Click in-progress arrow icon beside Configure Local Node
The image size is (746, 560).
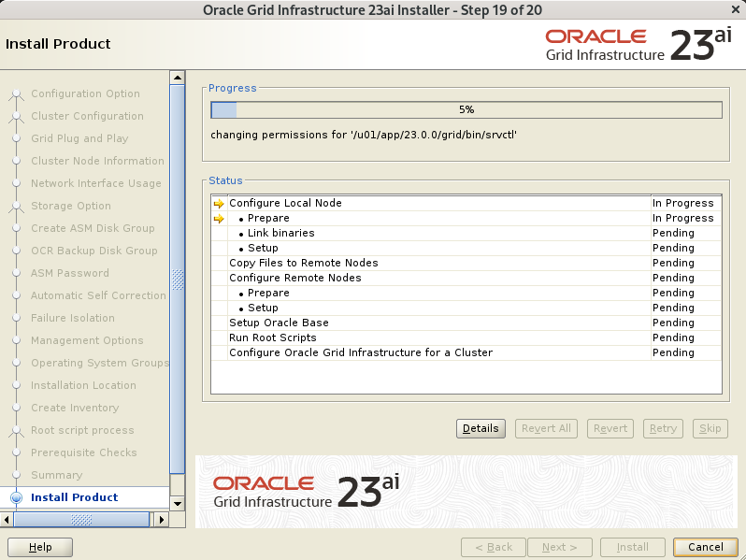tap(219, 204)
